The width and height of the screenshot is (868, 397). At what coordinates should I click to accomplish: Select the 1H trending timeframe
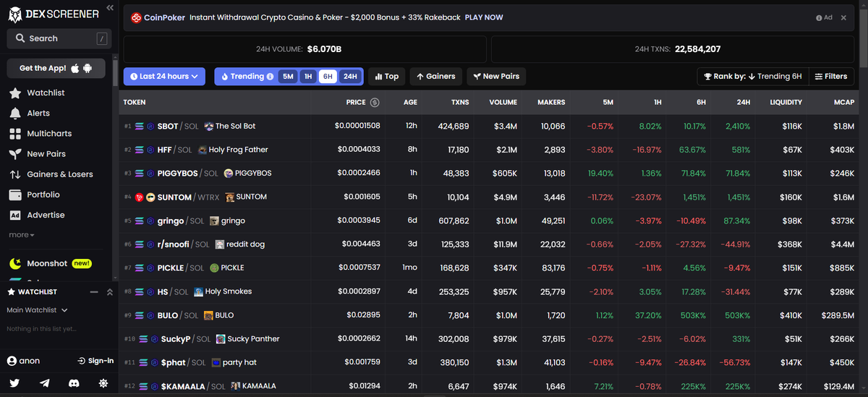308,76
